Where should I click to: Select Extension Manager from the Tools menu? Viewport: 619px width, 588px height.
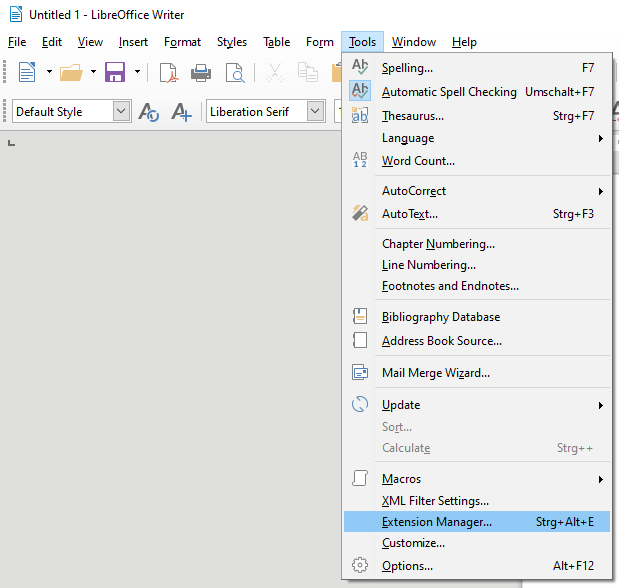[x=437, y=522]
